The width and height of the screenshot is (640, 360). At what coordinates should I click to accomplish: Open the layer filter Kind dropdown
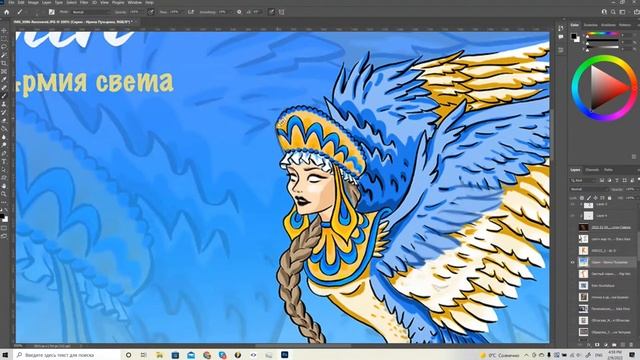583,180
